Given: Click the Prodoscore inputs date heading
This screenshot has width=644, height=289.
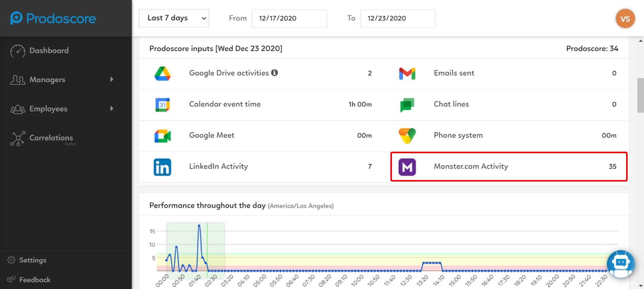Looking at the screenshot, I should click(216, 48).
